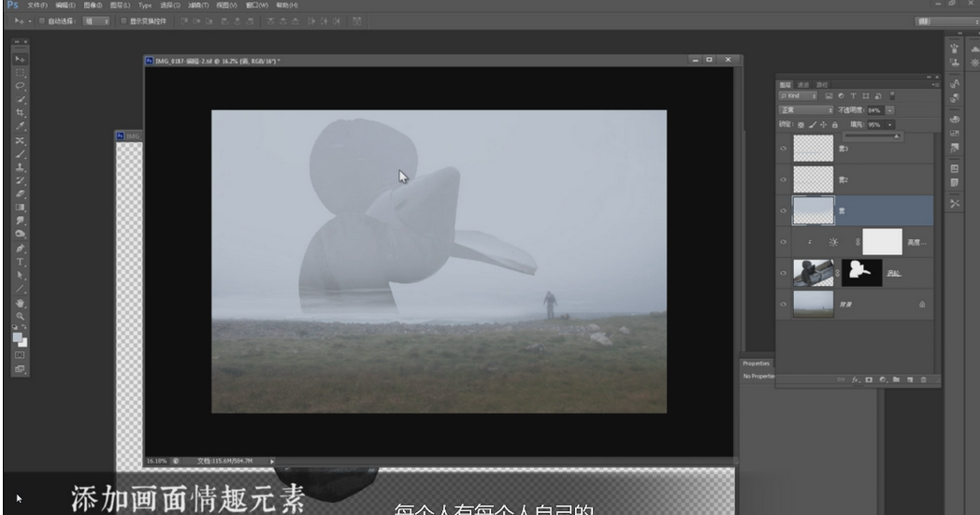Toggle Quick Mask mode

click(x=20, y=355)
